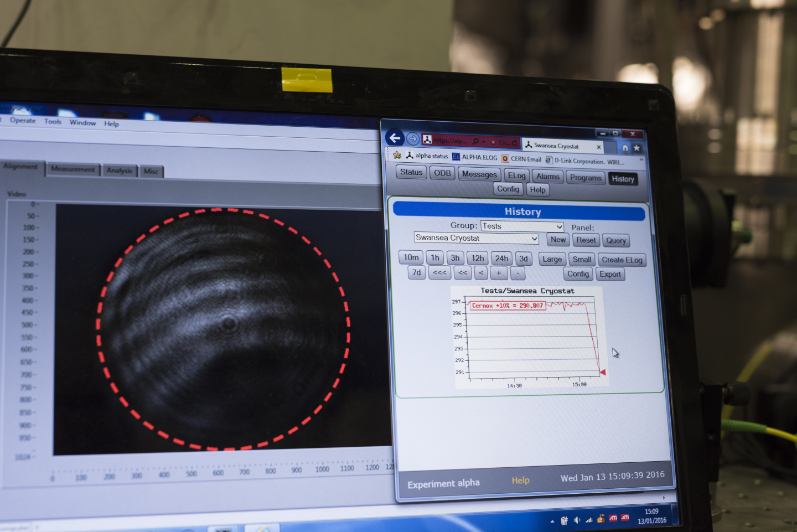Click the browser back arrow button
797x532 pixels.
395,138
